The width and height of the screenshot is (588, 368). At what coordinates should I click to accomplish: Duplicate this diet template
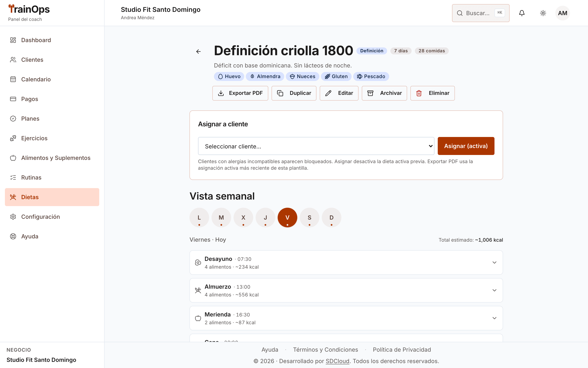tap(294, 93)
